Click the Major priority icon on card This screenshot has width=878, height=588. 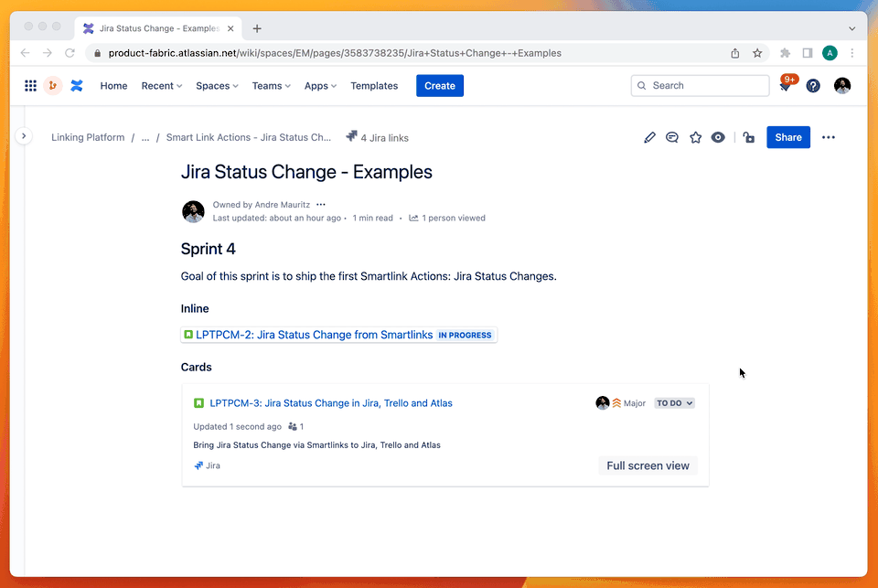pyautogui.click(x=616, y=403)
